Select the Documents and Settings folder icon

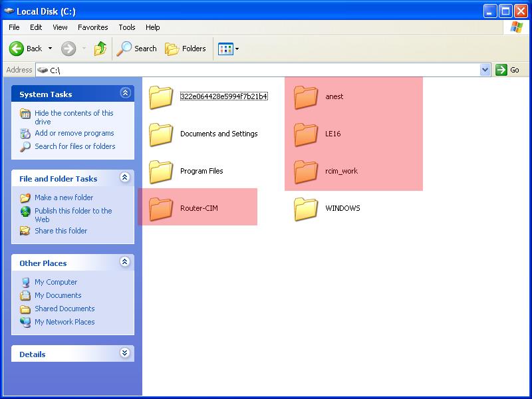click(x=161, y=134)
